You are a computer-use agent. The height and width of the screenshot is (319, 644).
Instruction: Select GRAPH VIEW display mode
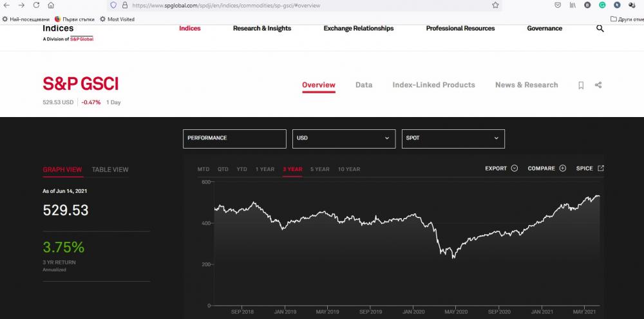(x=62, y=170)
